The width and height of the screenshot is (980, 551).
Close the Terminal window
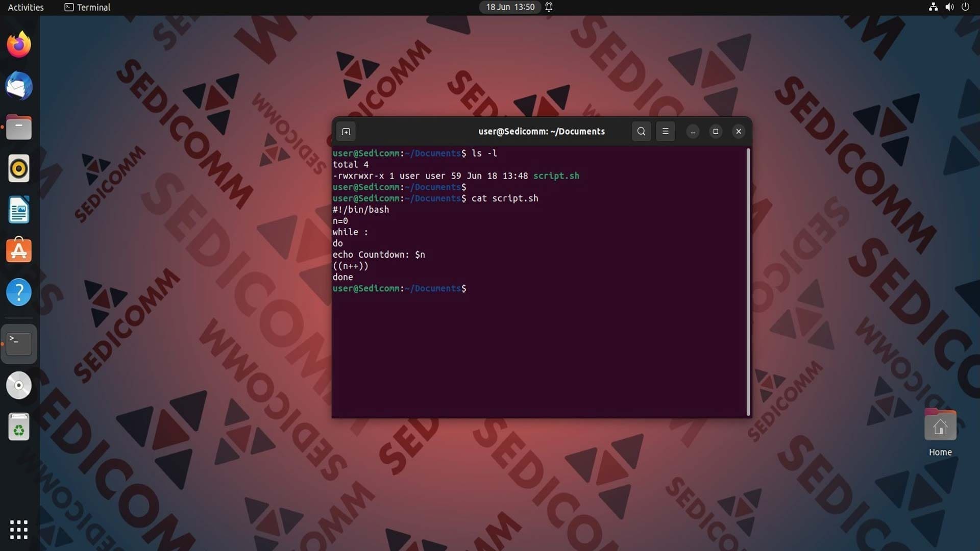pos(739,132)
